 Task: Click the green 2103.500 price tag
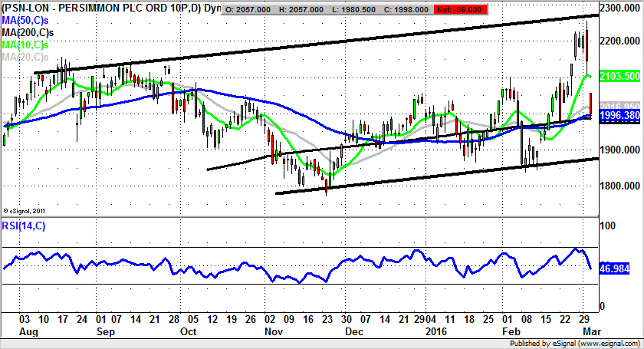pos(618,77)
